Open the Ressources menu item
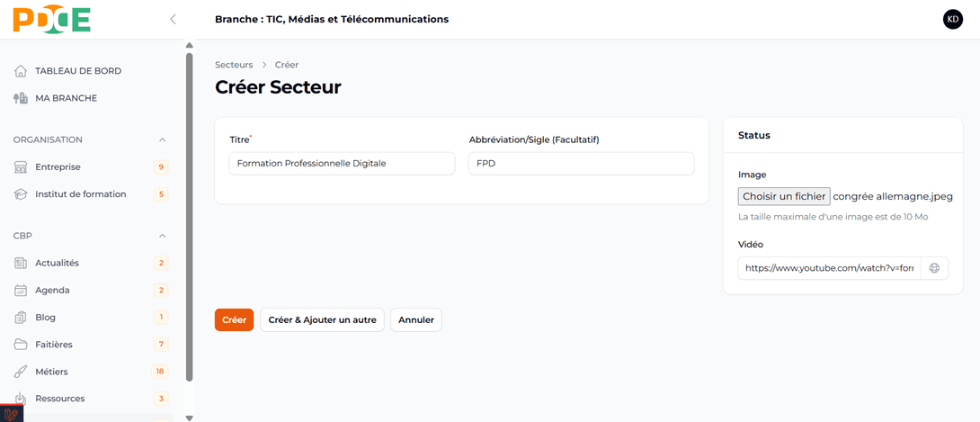 [59, 399]
